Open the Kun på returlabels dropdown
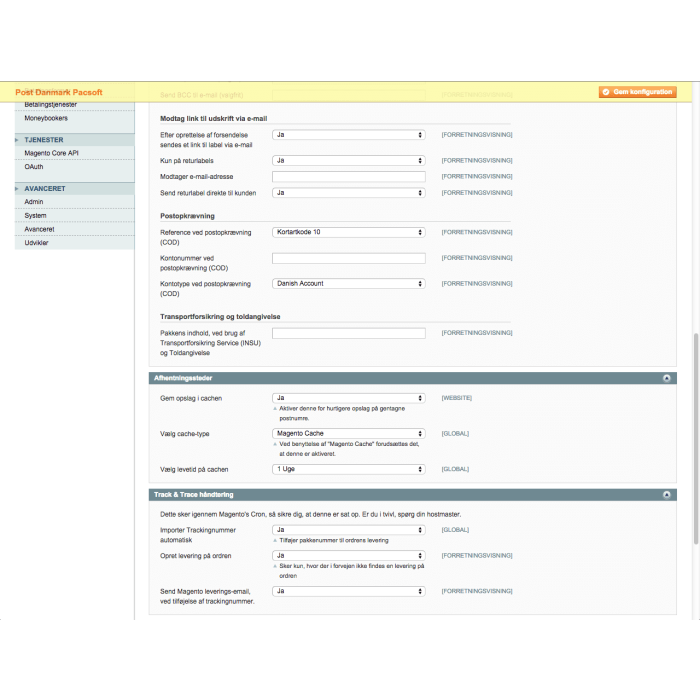Screen dimensions: 700x700 pos(349,160)
